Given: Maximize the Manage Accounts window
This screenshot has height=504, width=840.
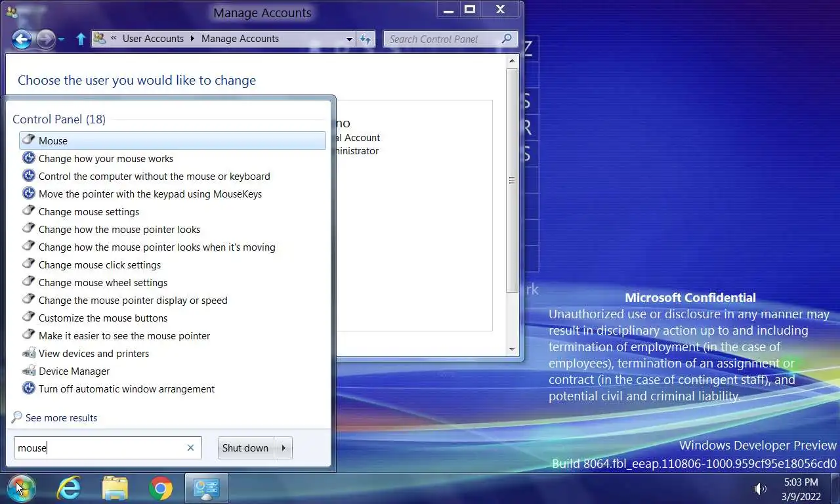Looking at the screenshot, I should point(470,9).
